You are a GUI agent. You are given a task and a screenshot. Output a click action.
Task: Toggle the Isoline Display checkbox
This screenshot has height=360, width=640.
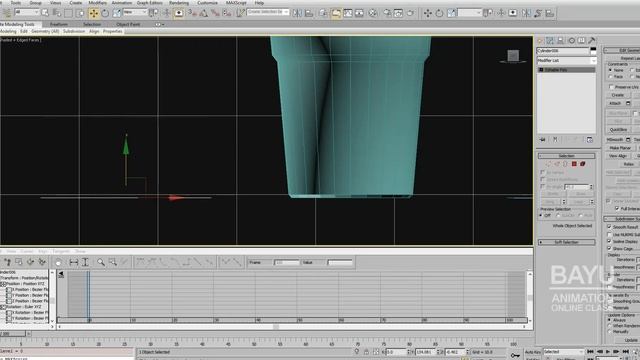(609, 241)
